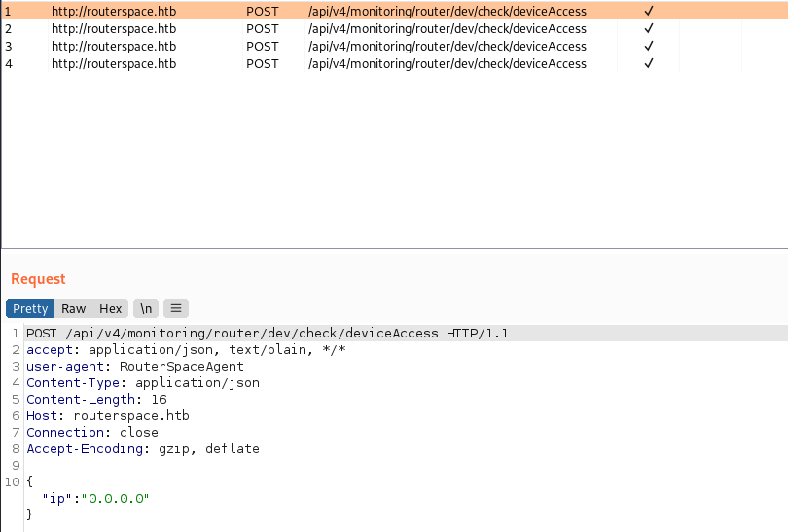Screen dimensions: 788x532
Task: Click the checkmark in row 2
Action: click(649, 28)
